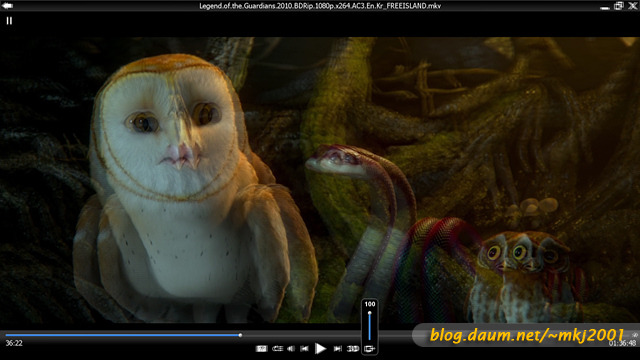The height and width of the screenshot is (360, 640).
Task: Click the back arrow in title bar
Action: coord(7,6)
